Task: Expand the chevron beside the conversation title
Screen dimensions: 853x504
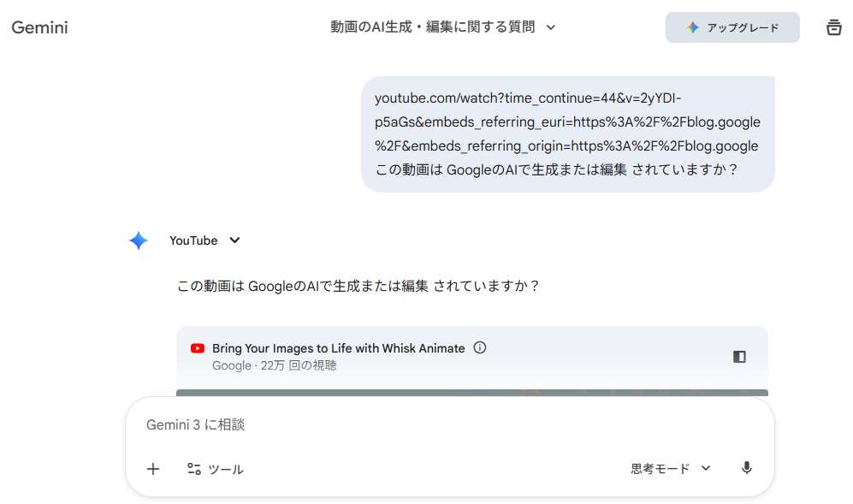Action: click(551, 27)
